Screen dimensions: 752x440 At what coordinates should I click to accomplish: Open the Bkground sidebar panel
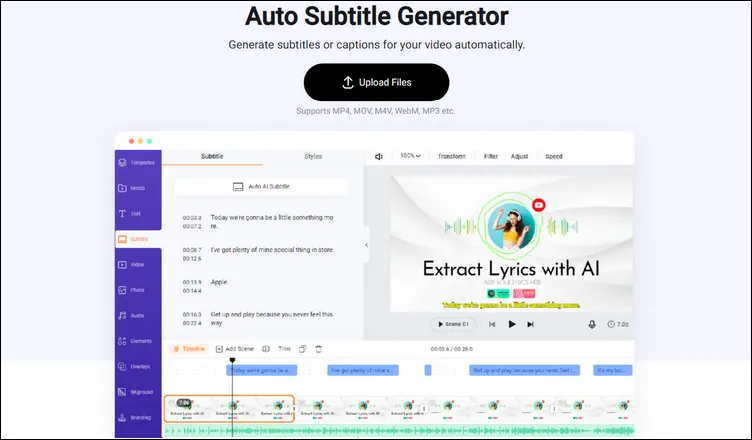coord(137,392)
